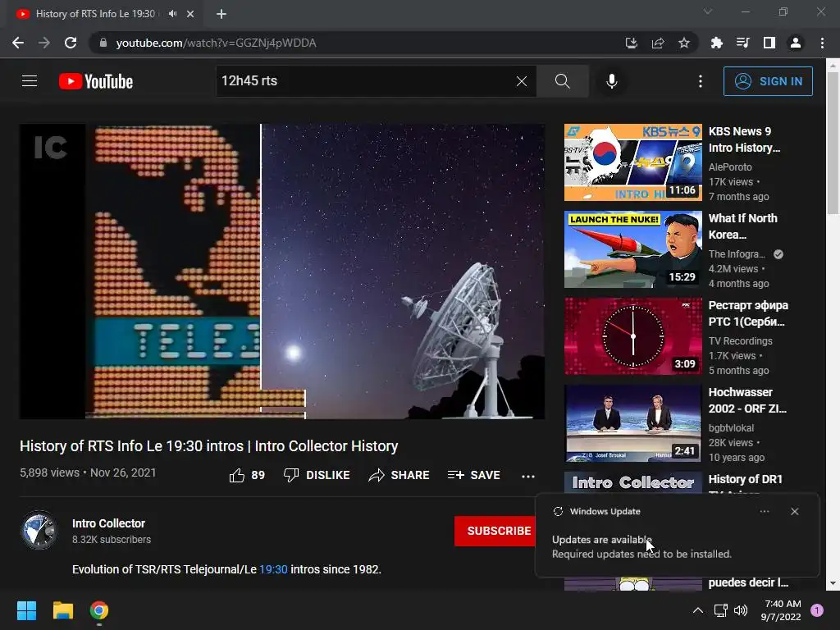Open Hochwasser 2002 - ORF video thumbnail

point(632,422)
